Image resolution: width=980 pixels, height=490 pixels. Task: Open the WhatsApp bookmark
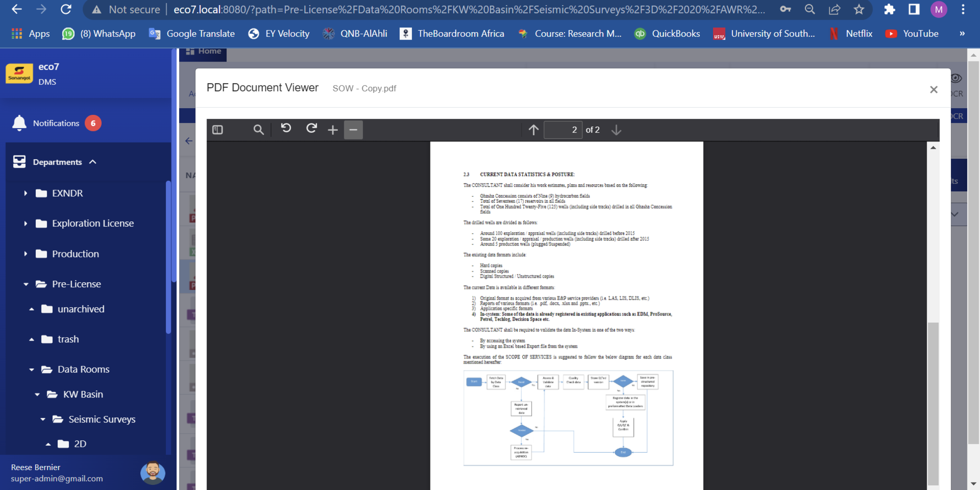coord(99,34)
